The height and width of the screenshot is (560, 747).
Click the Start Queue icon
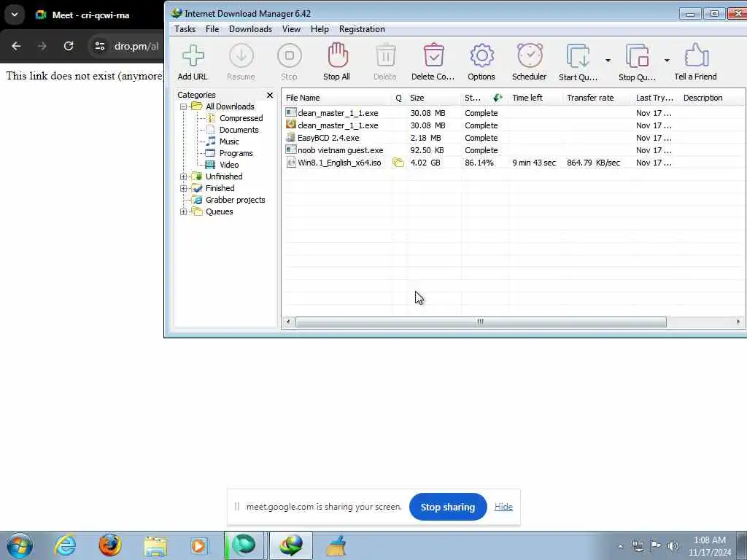pos(578,55)
